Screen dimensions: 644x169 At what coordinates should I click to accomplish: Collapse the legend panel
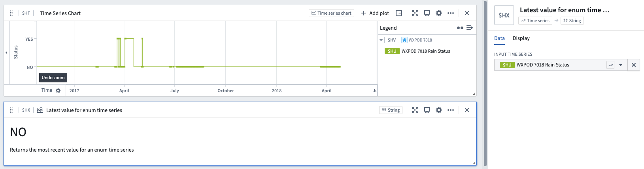coord(470,28)
